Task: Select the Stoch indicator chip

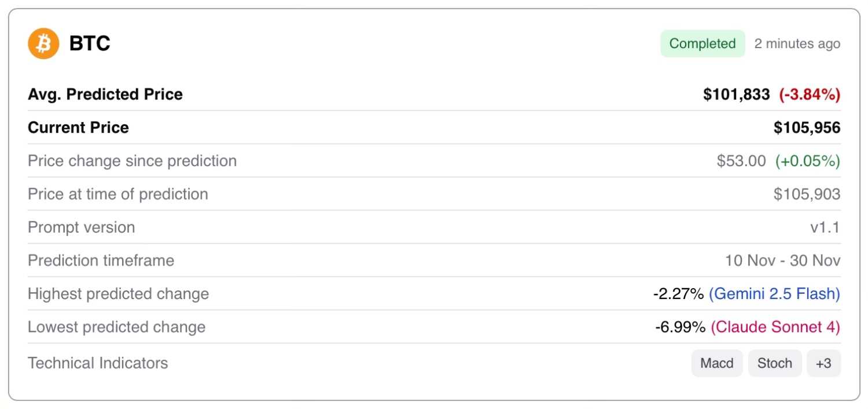Action: pyautogui.click(x=774, y=363)
